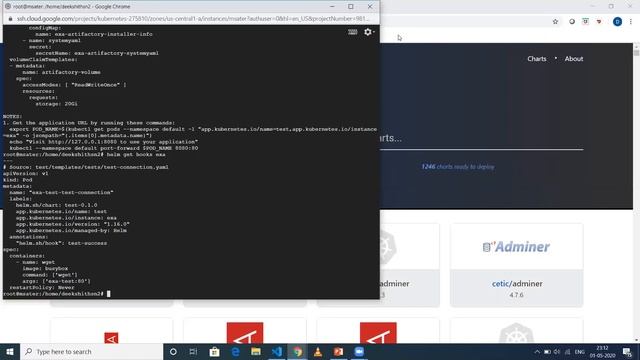The image size is (640, 360).
Task: Click the green-topped extension icon in Chrome toolbar
Action: coord(585,22)
